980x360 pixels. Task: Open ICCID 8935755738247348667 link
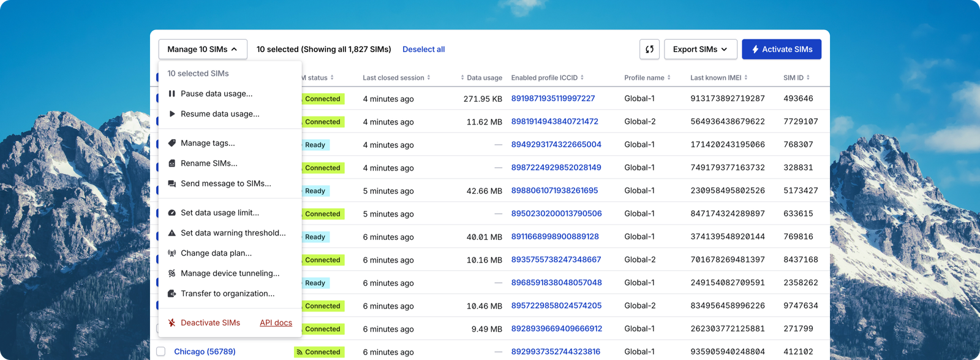(556, 259)
